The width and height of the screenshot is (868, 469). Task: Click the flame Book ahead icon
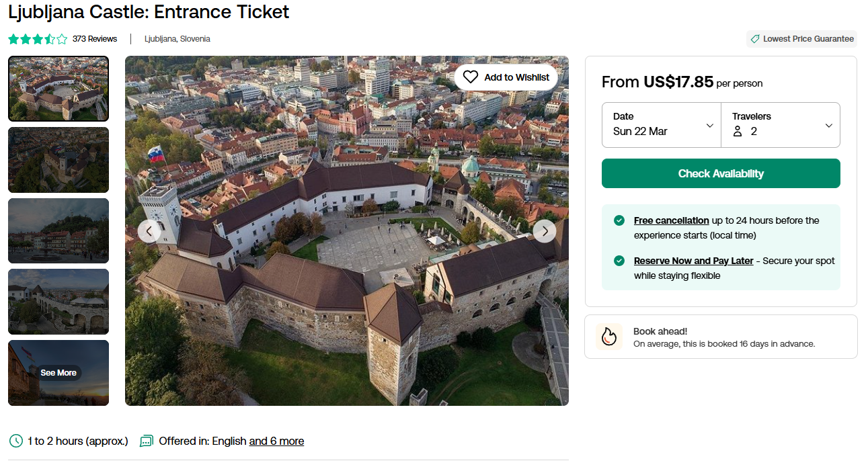(608, 337)
